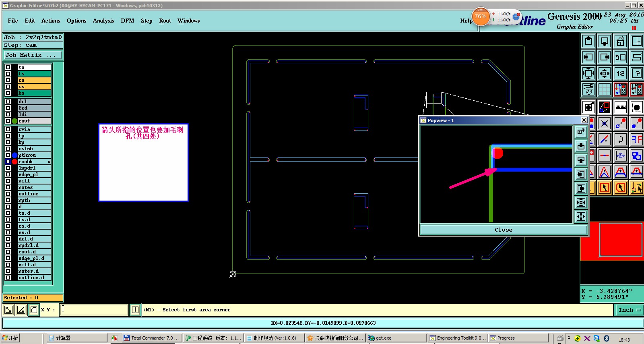Viewport: 644px width, 344px height.
Task: Expand the small marker on roubk layer row
Action: click(x=49, y=162)
